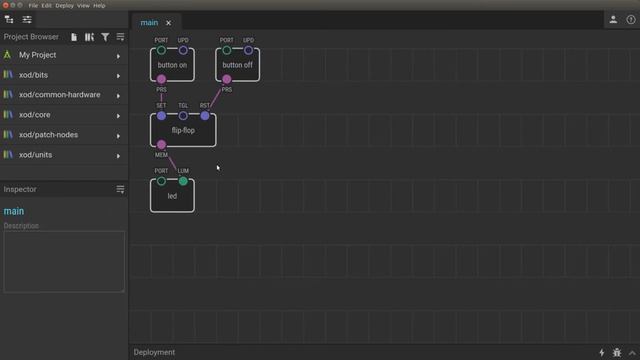Open the View menu

83,5
